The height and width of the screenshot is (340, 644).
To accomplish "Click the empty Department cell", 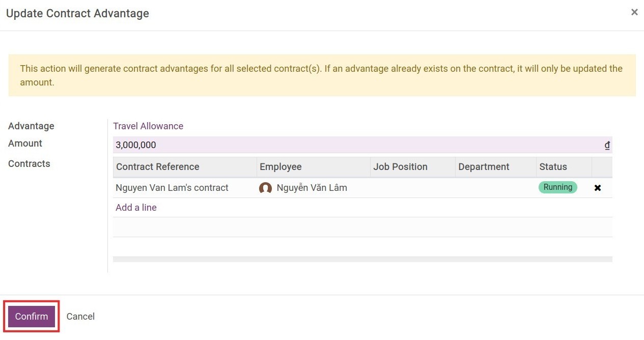I will pyautogui.click(x=495, y=188).
